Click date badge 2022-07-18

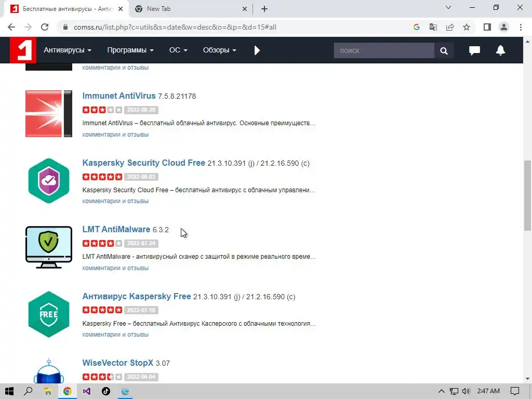141,310
